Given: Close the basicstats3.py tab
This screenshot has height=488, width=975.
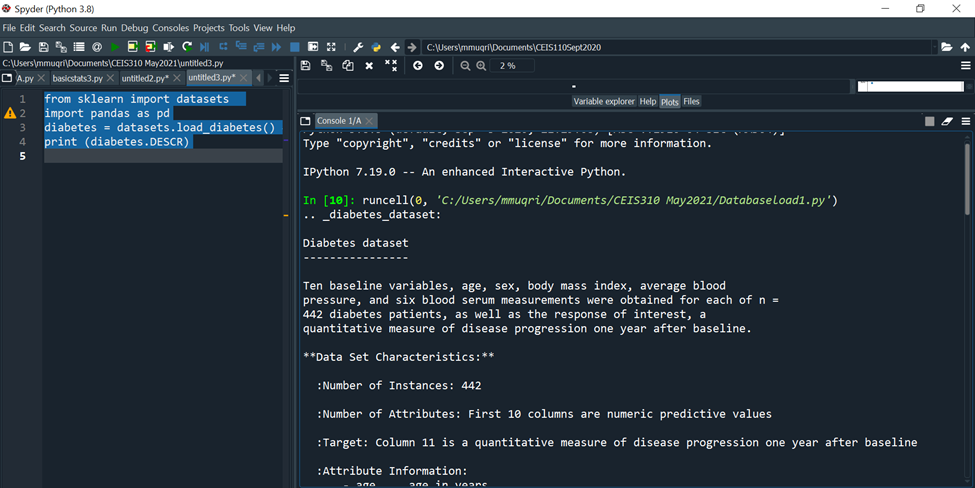Looking at the screenshot, I should [x=110, y=78].
